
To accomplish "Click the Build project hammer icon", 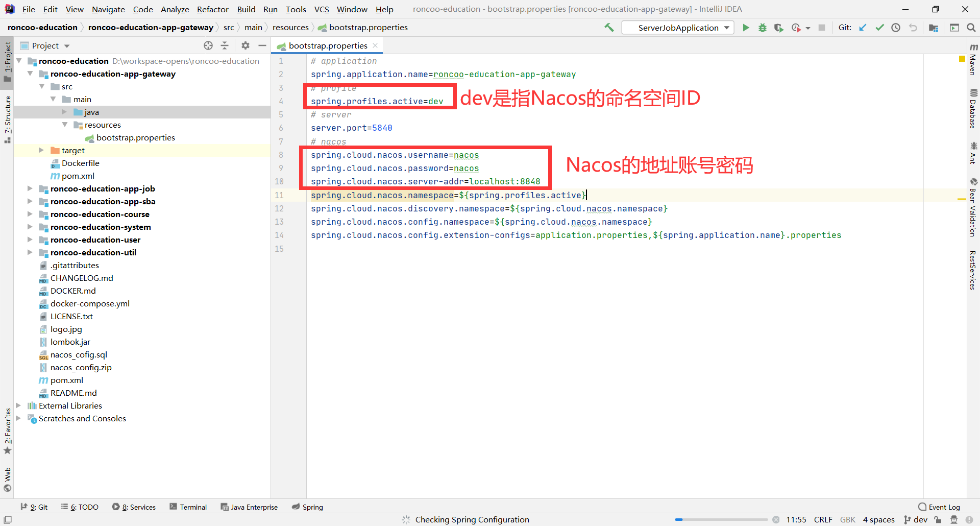I will (609, 28).
